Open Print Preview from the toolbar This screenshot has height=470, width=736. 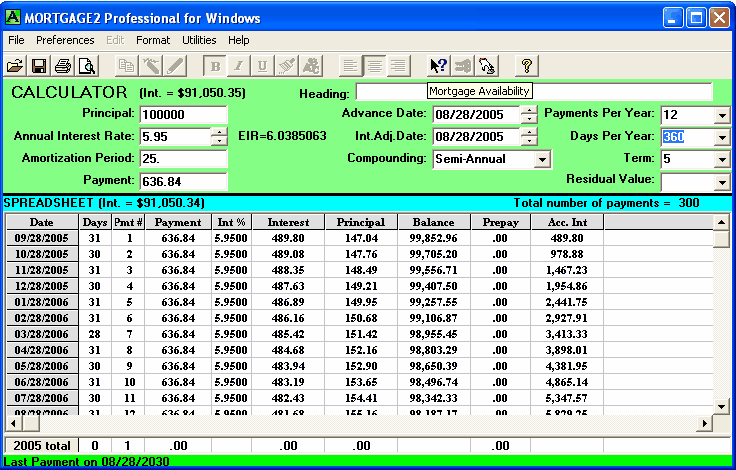pos(87,66)
